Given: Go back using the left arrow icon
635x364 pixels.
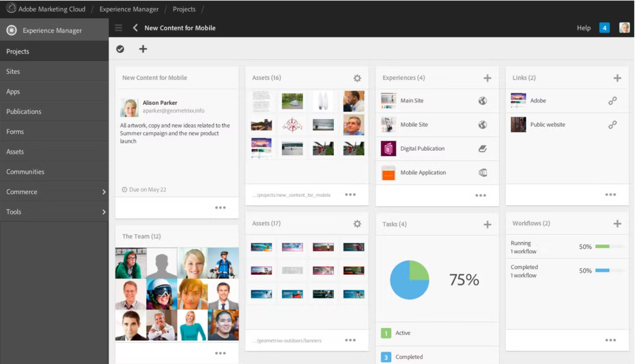Looking at the screenshot, I should coord(135,28).
